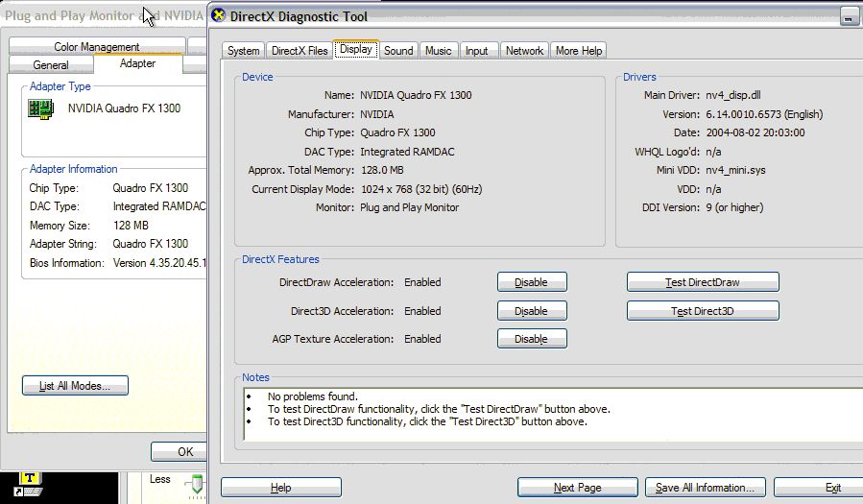Screen dimensions: 863x504
Task: Minimize the DirectX Diagnostic Tool window
Action: [849, 17]
